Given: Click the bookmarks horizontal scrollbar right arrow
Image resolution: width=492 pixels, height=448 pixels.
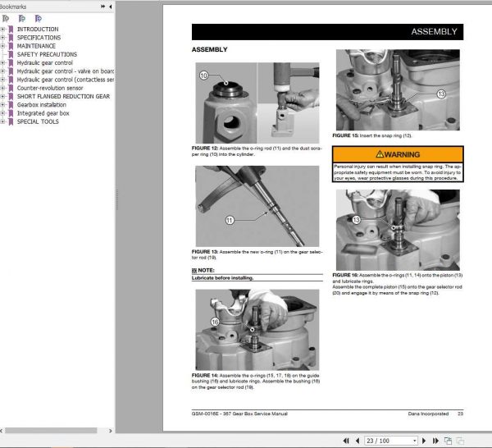Looking at the screenshot, I should (x=110, y=431).
